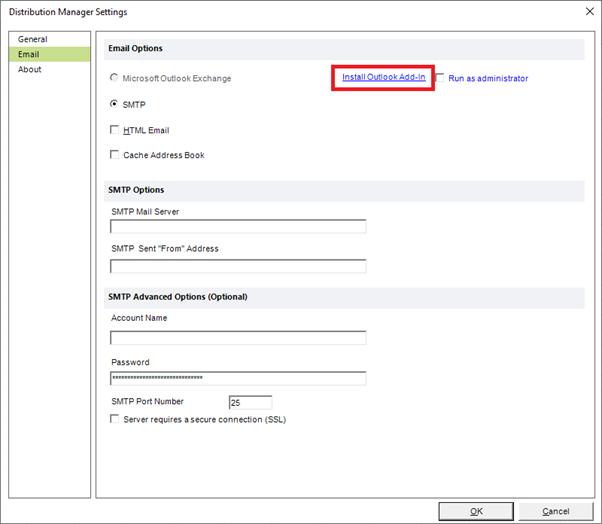Viewport: 602px width, 524px height.
Task: Select the SMTP Port Number box
Action: (250, 403)
